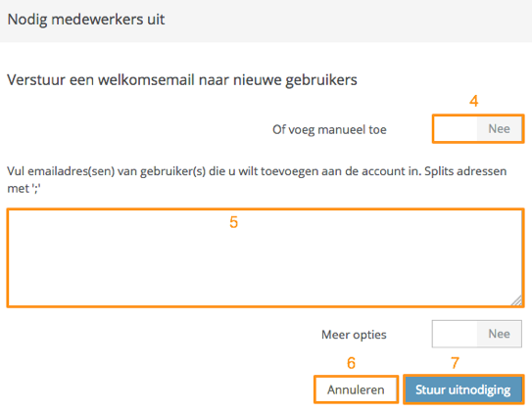The image size is (532, 412).
Task: Click 'Nee' on the Meer opties switch
Action: click(x=499, y=334)
